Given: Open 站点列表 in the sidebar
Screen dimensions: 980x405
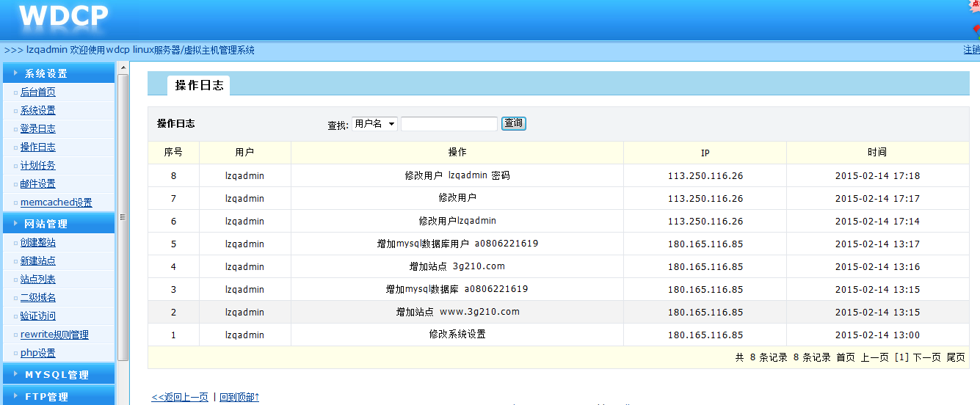Looking at the screenshot, I should pos(37,280).
